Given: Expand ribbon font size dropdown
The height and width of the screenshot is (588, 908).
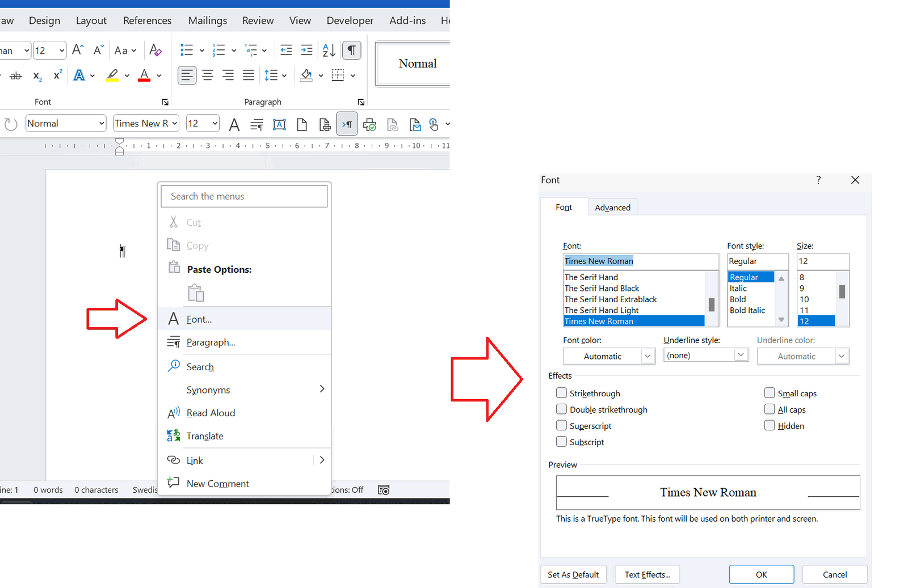Looking at the screenshot, I should pos(61,50).
